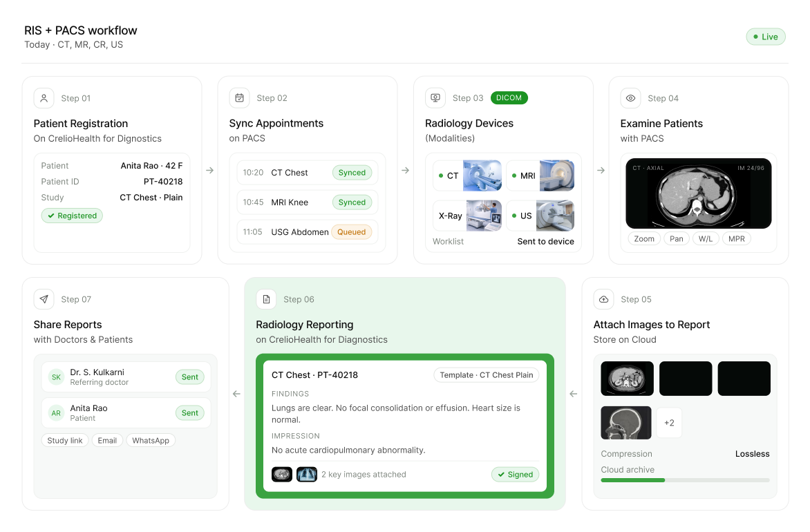Click the Sent badge for Dr. S. Kulkarni
This screenshot has height=532, width=810.
click(x=189, y=377)
